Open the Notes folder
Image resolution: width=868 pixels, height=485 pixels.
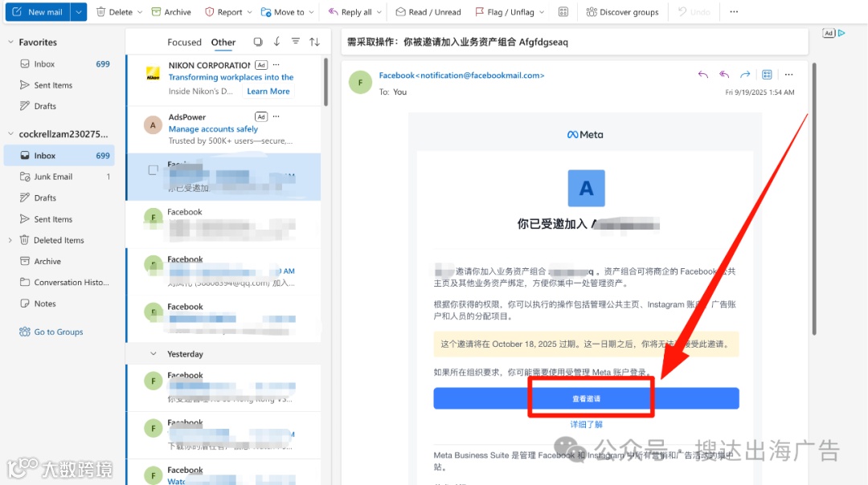59,304
